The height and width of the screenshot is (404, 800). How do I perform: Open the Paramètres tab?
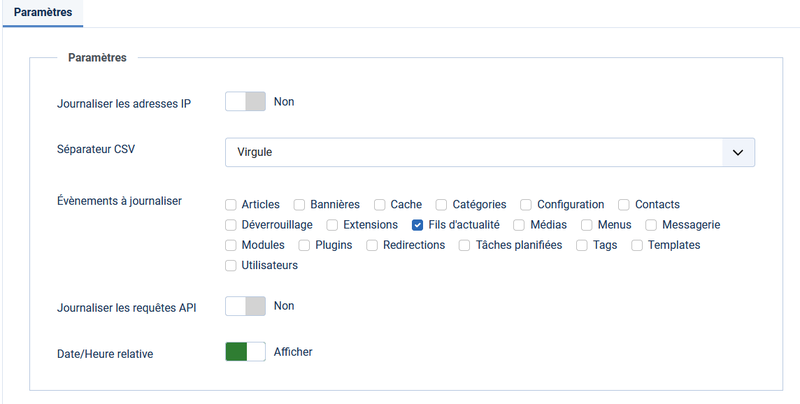43,12
